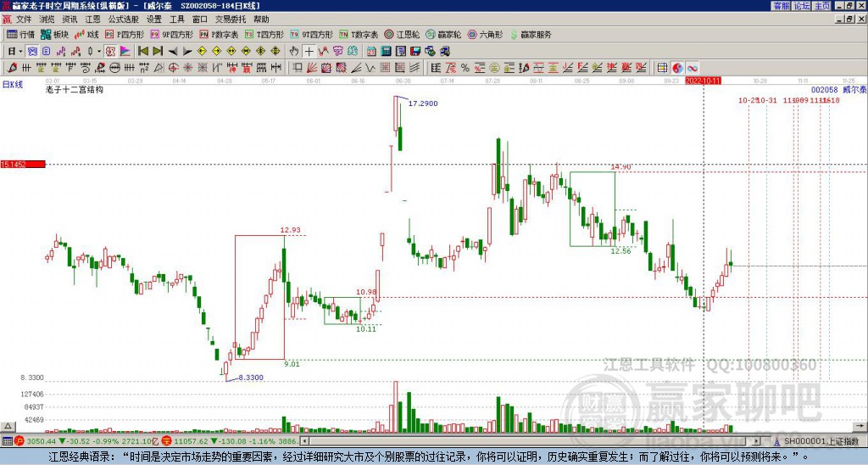Click the up-triangle button beside volume panel
Screen dimensions: 868x465
8,426
